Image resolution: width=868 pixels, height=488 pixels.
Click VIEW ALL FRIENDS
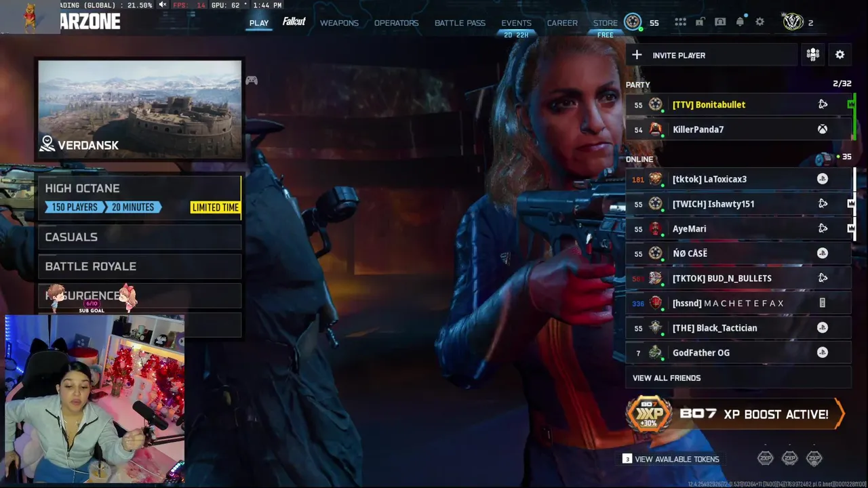[x=738, y=378]
